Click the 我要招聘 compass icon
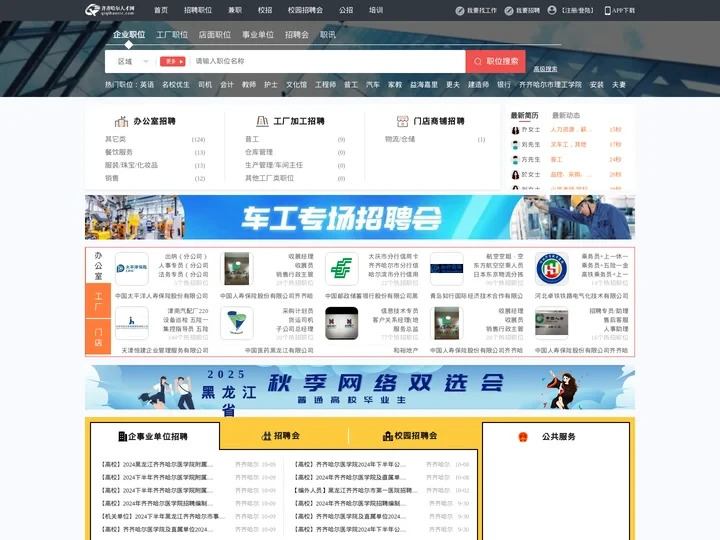This screenshot has width=720, height=540. pyautogui.click(x=509, y=11)
